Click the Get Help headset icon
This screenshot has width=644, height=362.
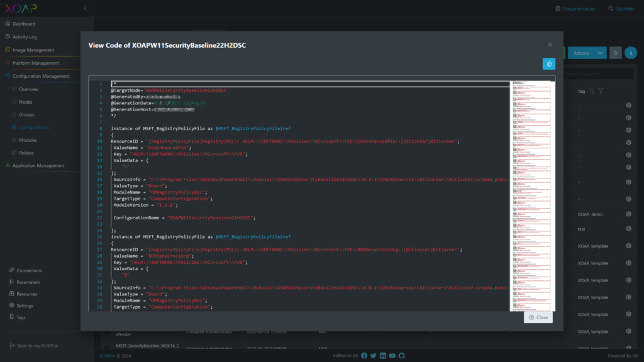[610, 9]
